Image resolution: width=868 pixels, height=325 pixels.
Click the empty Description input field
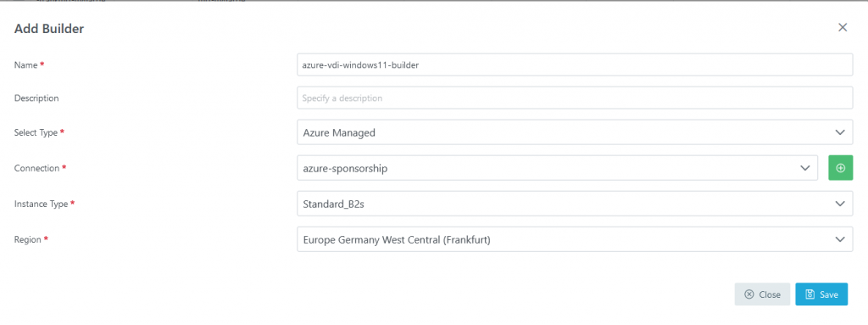click(x=575, y=98)
